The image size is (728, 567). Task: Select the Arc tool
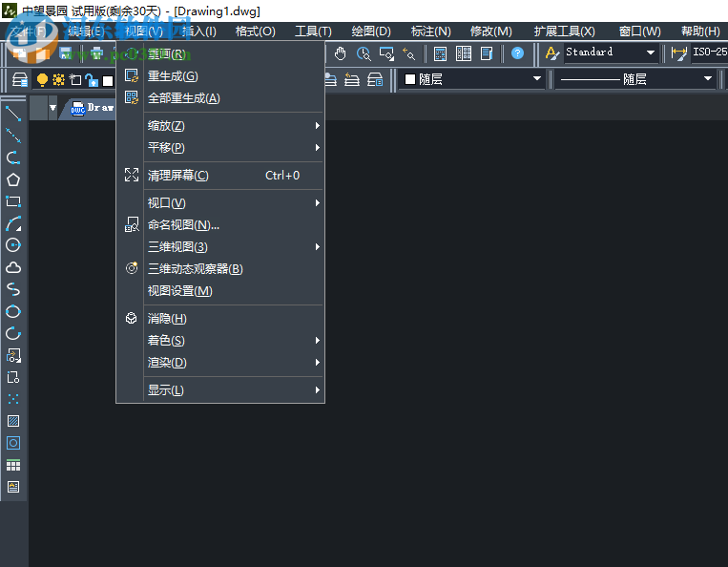13,223
